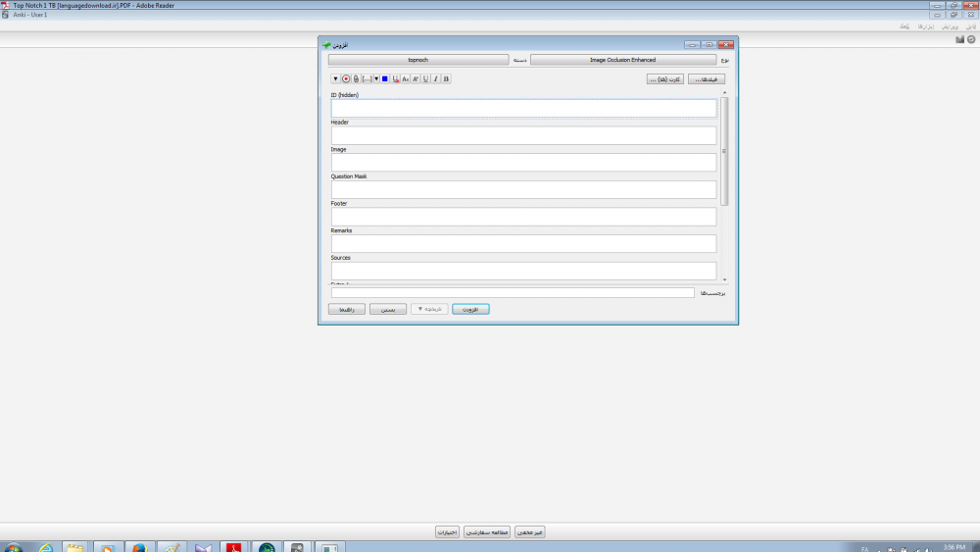The image size is (980, 552).
Task: Click the paperclip attach media icon
Action: pos(356,78)
